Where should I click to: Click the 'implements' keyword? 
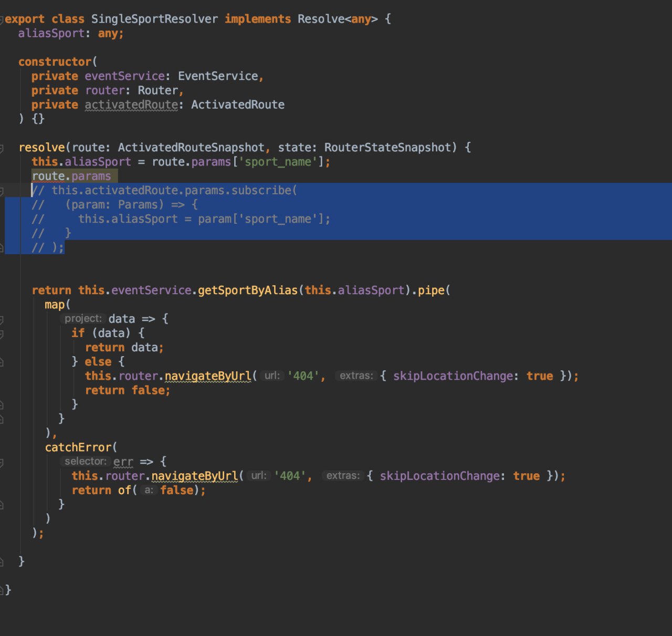point(258,19)
